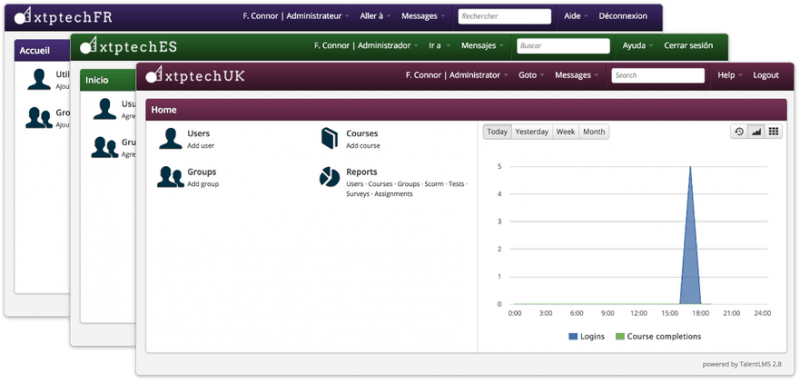The width and height of the screenshot is (800, 383).
Task: Click the Add group link
Action: coord(203,184)
